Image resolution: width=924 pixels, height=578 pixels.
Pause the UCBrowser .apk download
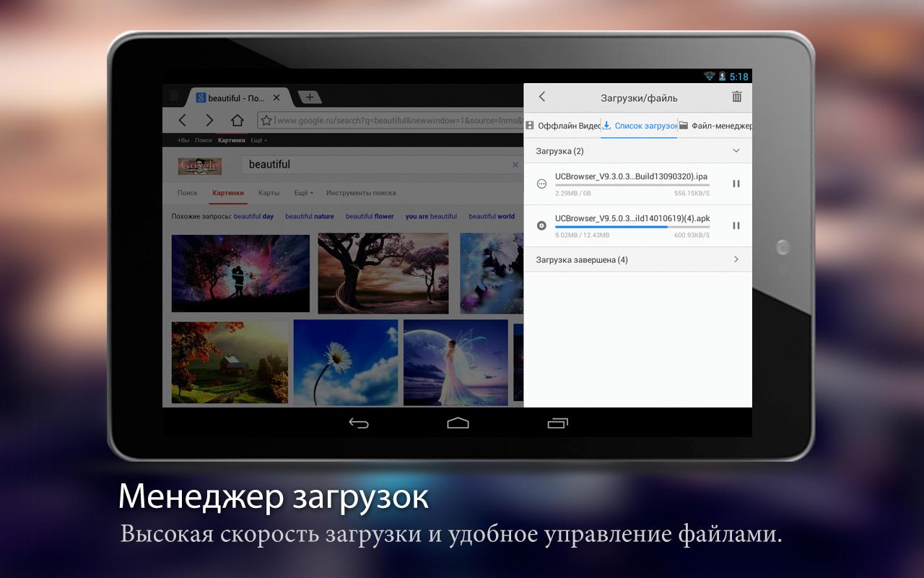[x=736, y=225]
